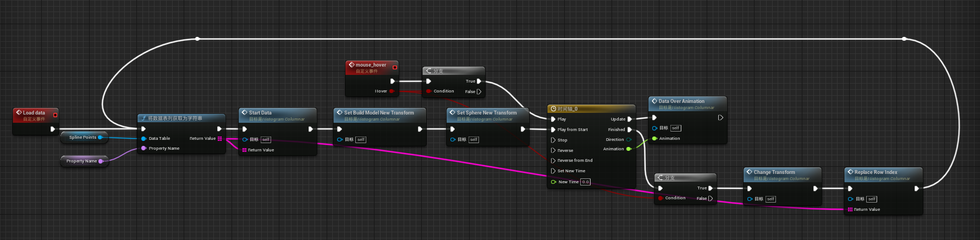The width and height of the screenshot is (980, 240).
Task: Click Replace Row Index Return Value array pin
Action: [x=850, y=209]
